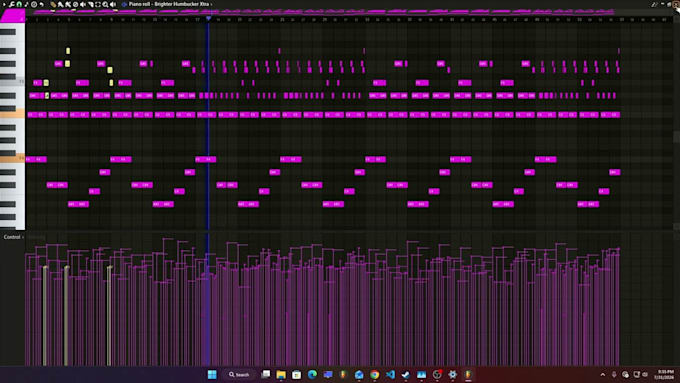Click the pink corner box above the keys
Screen dimensions: 680x383
(x=13, y=16)
